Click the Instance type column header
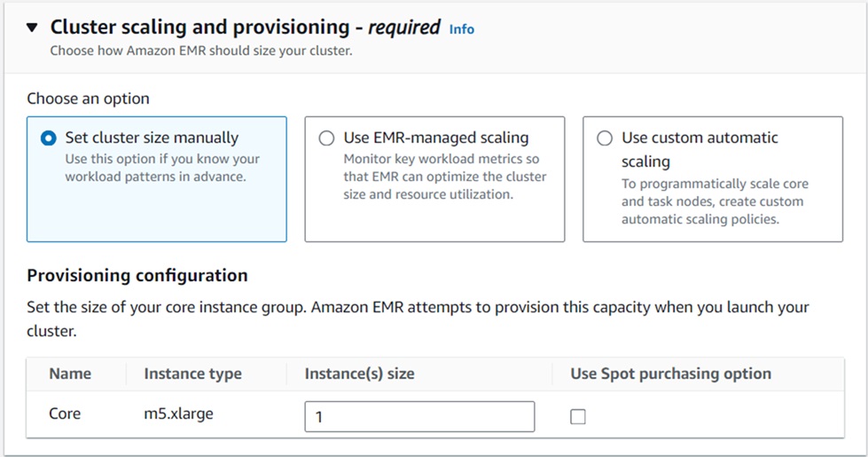Screen dimensions: 868x457 coord(192,374)
